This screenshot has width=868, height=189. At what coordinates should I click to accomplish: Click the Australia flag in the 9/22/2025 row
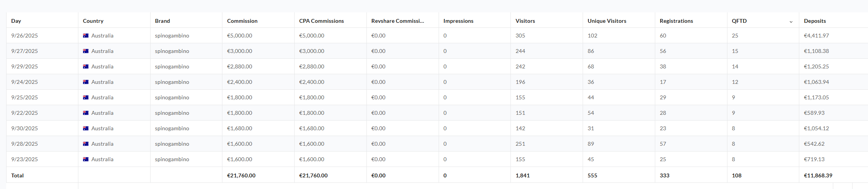(x=86, y=113)
